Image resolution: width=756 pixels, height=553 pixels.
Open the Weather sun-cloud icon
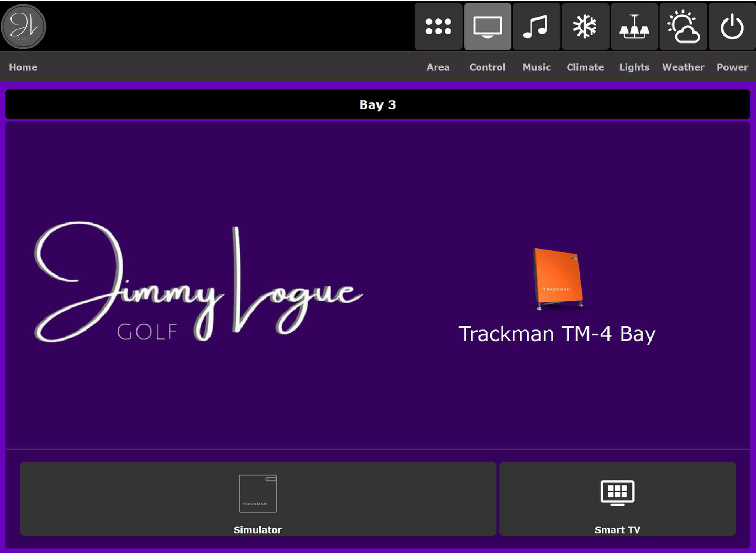click(683, 26)
